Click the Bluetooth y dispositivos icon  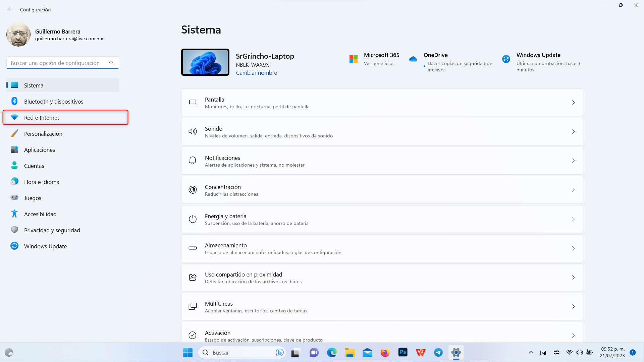coord(14,101)
